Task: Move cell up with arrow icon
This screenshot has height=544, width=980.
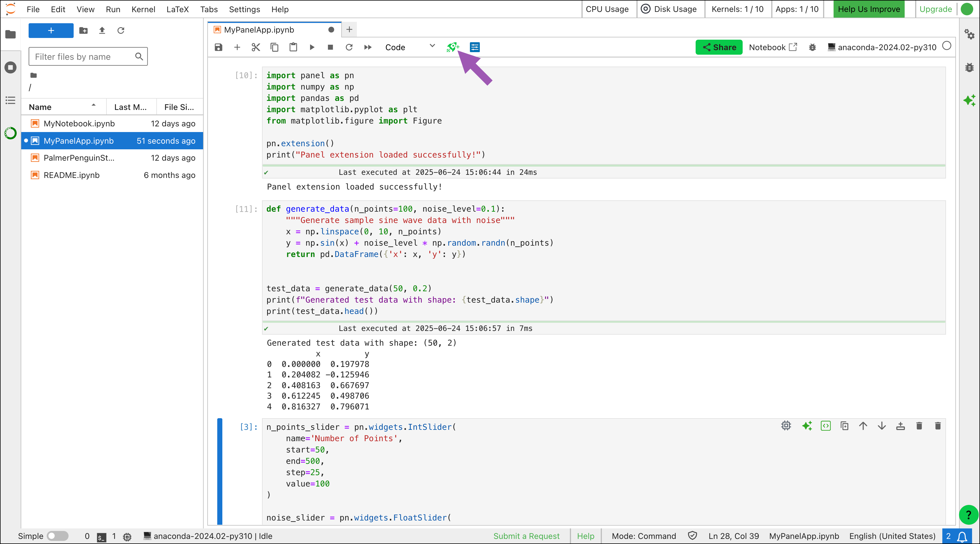Action: (863, 426)
